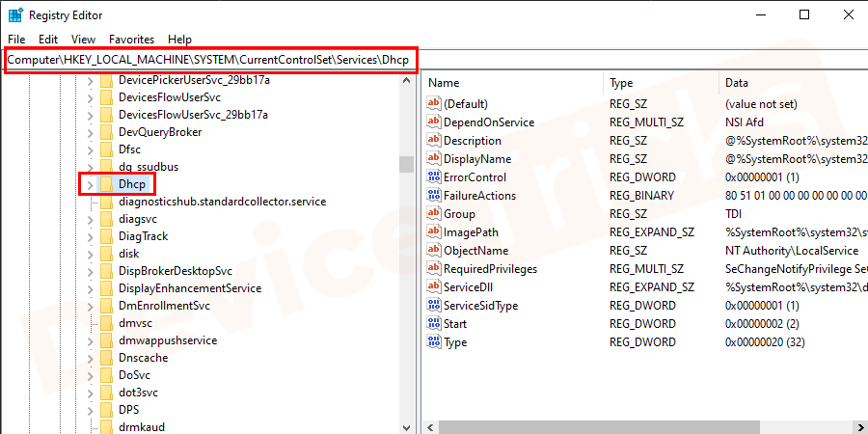Open the Edit menu

coord(48,40)
